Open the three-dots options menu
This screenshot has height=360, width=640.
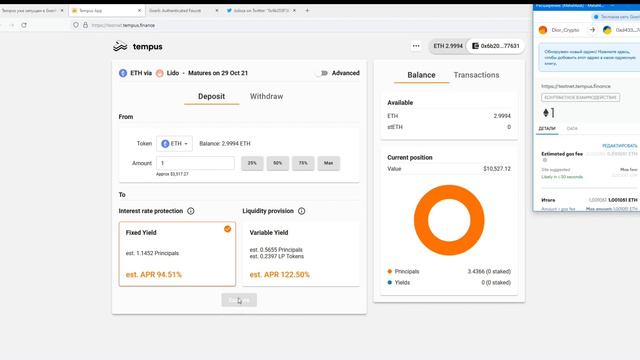point(416,46)
